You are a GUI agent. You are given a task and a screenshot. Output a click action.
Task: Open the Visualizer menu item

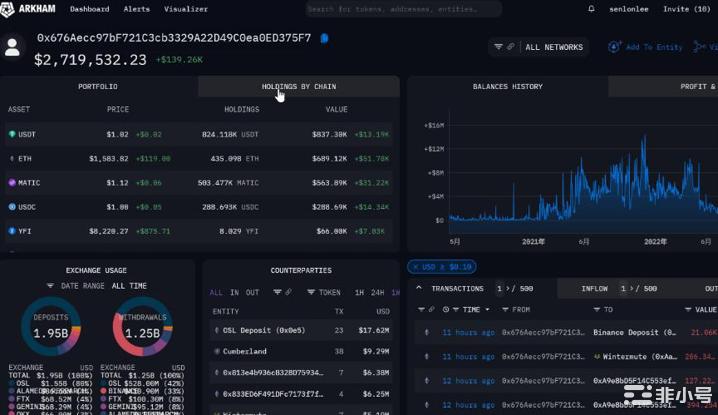tap(185, 9)
